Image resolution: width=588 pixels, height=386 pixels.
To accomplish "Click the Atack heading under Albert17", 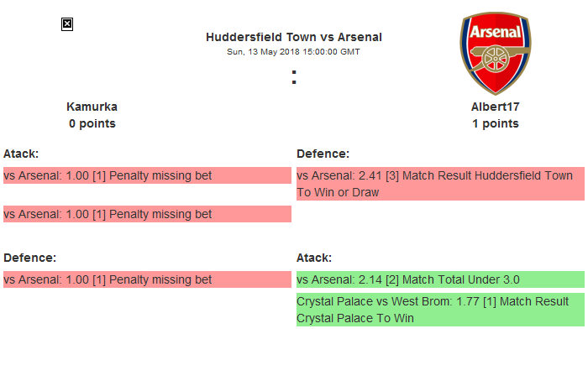I will (314, 258).
